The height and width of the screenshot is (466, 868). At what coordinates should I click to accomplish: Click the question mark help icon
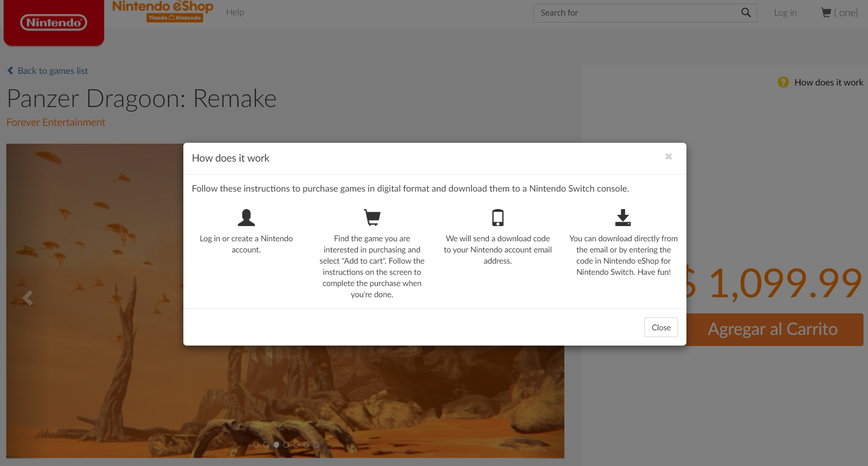pos(783,82)
